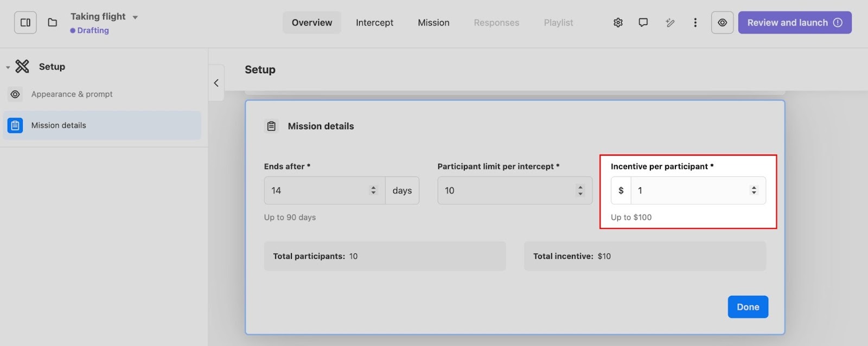Open the folder icon in header

coord(53,23)
